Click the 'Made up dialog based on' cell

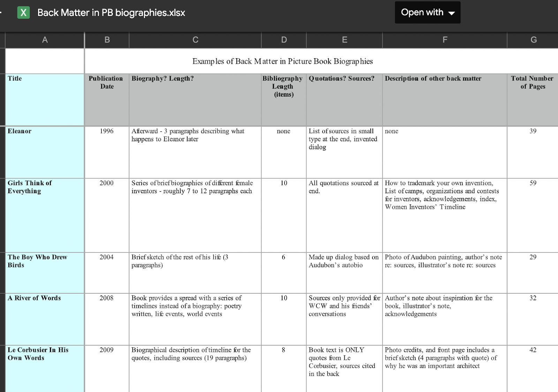click(x=345, y=273)
